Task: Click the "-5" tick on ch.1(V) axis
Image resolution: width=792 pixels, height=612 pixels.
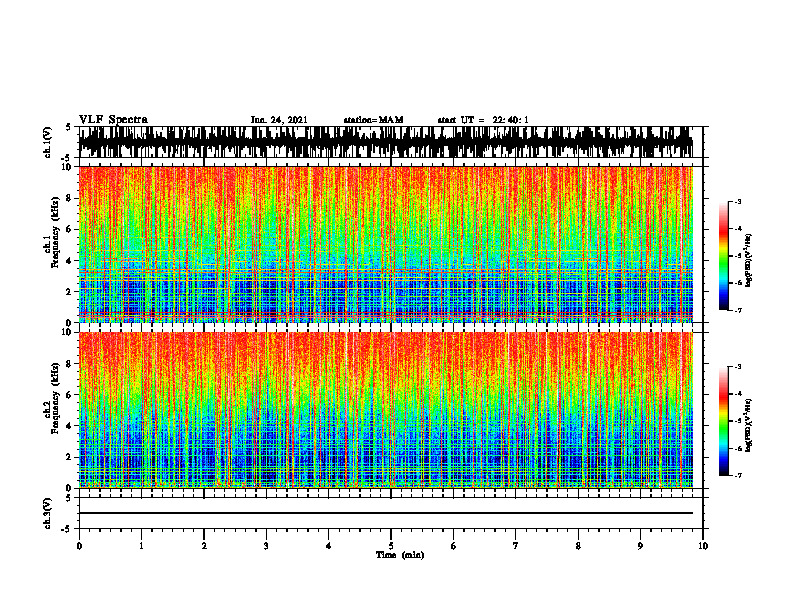Action: 66,157
